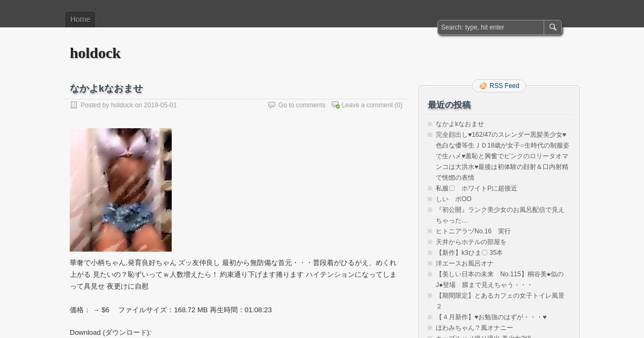
Task: Open the RSS Feed link
Action: 504,86
